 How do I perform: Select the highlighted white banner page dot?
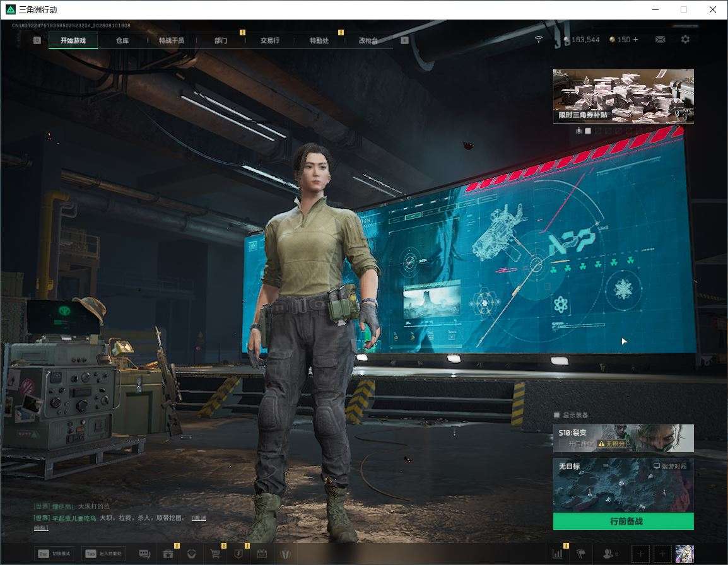pos(588,131)
